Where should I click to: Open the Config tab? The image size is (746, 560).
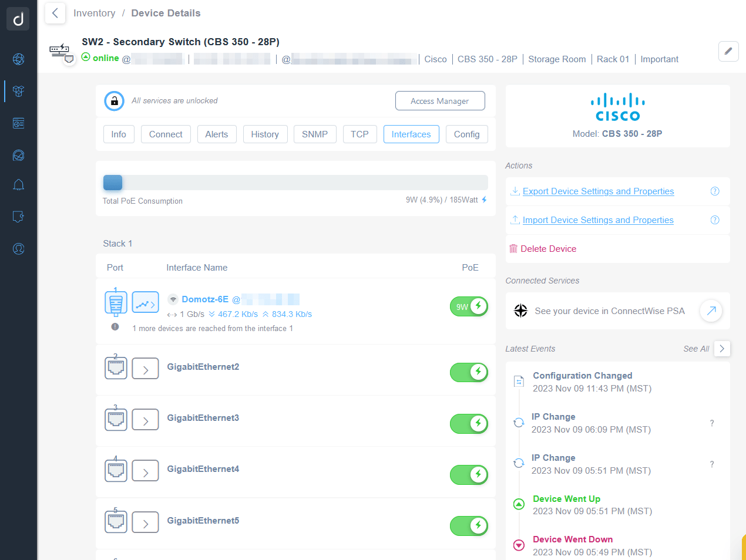(466, 134)
